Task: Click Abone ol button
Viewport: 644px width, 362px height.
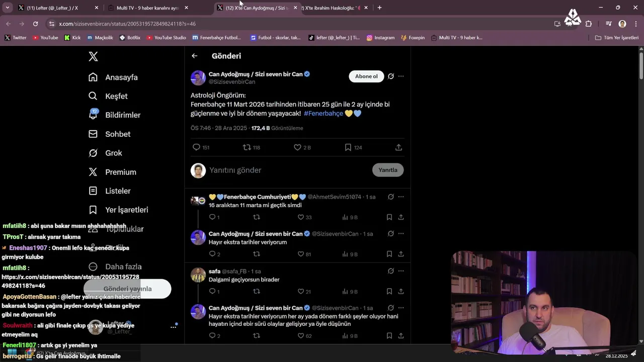Action: coord(366,76)
